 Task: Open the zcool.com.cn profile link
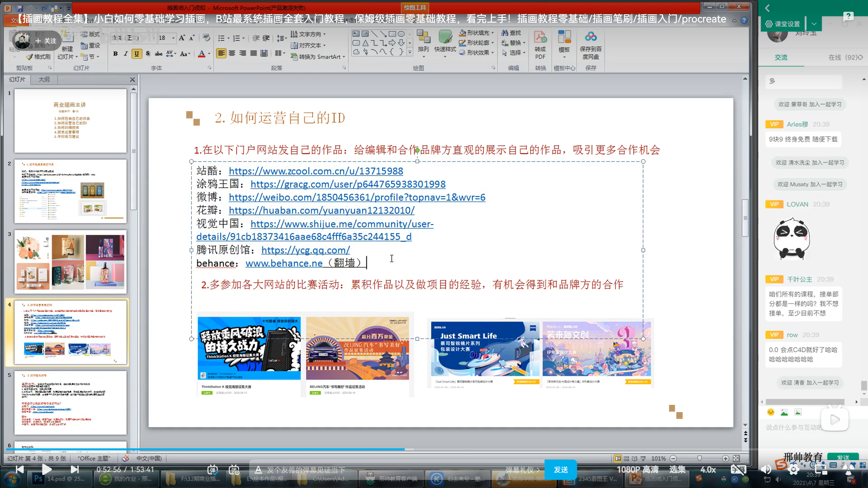(316, 171)
